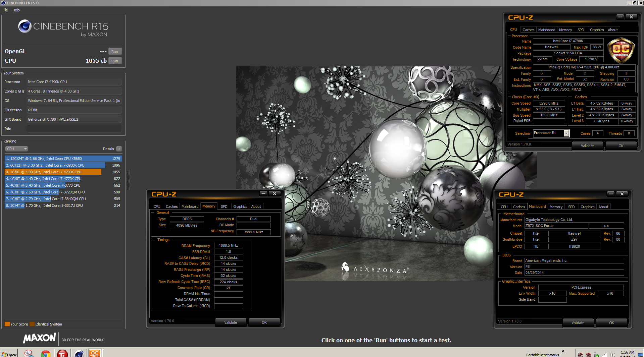This screenshot has width=644, height=357.
Task: Open the ranking CPU dropdown
Action: pyautogui.click(x=16, y=149)
